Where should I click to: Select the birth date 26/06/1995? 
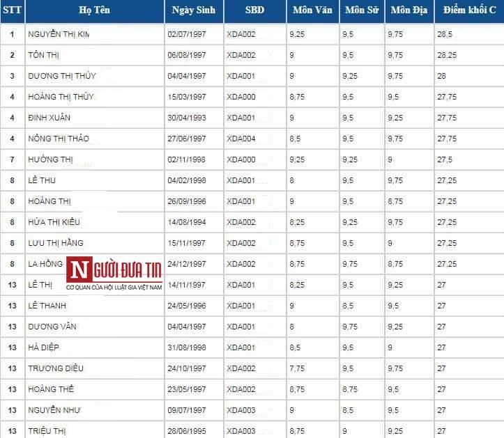point(187,431)
